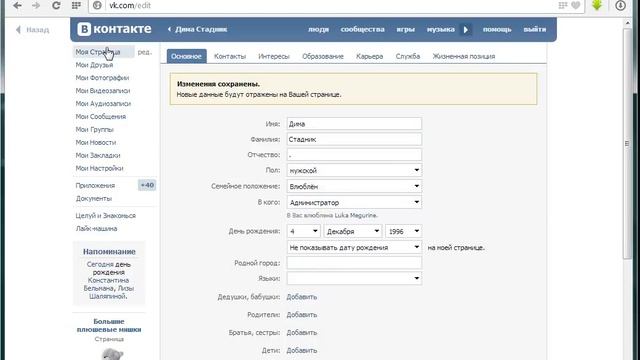Open Мои Фотографии in sidebar
Image resolution: width=640 pixels, height=360 pixels.
point(102,78)
